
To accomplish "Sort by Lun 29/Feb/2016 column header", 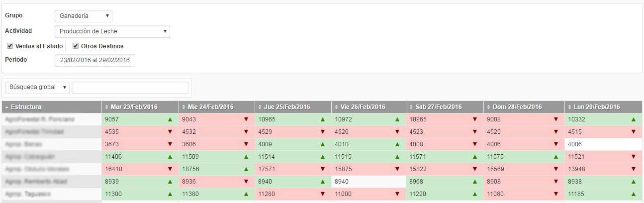I will 603,107.
